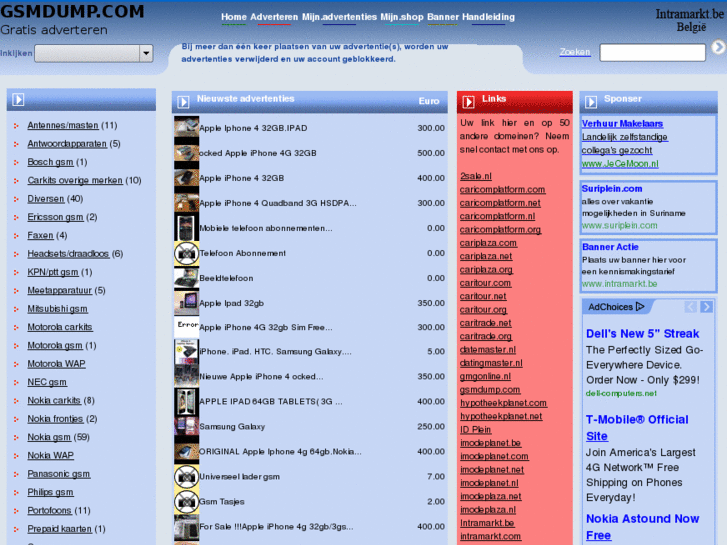
Task: Open For Sale !!!Apple iPhone 4g ad
Action: [276, 526]
